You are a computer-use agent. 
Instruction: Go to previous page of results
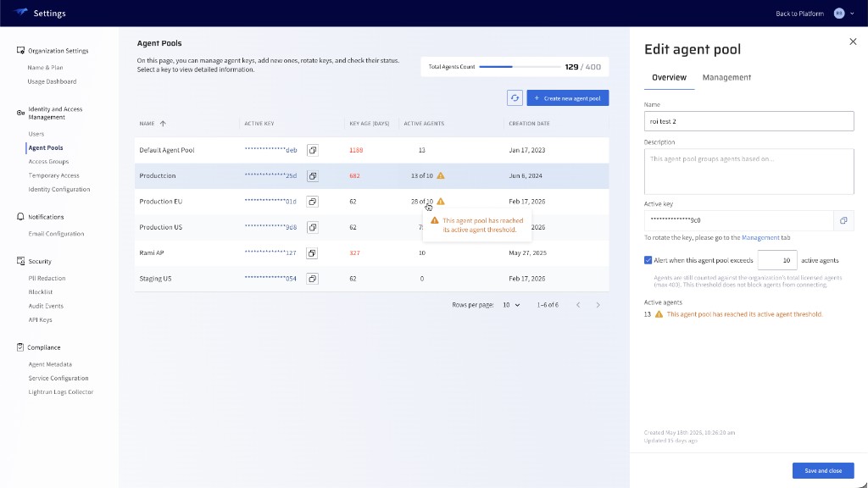578,305
